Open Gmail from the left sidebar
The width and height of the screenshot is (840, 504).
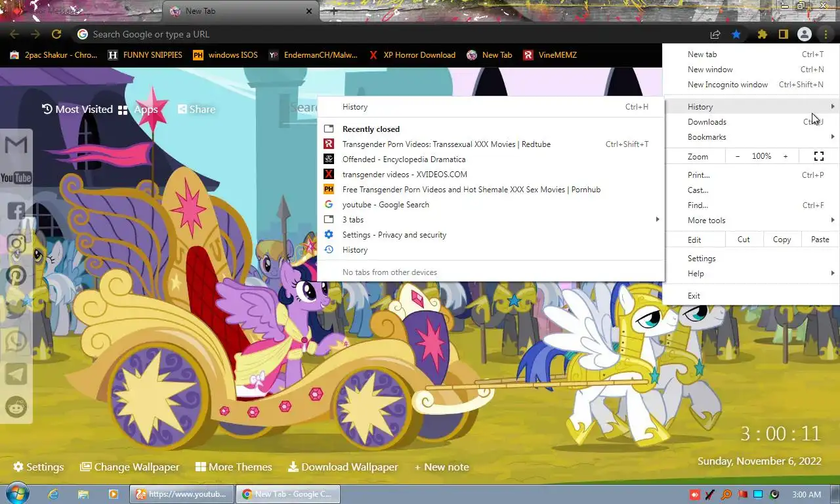(16, 145)
